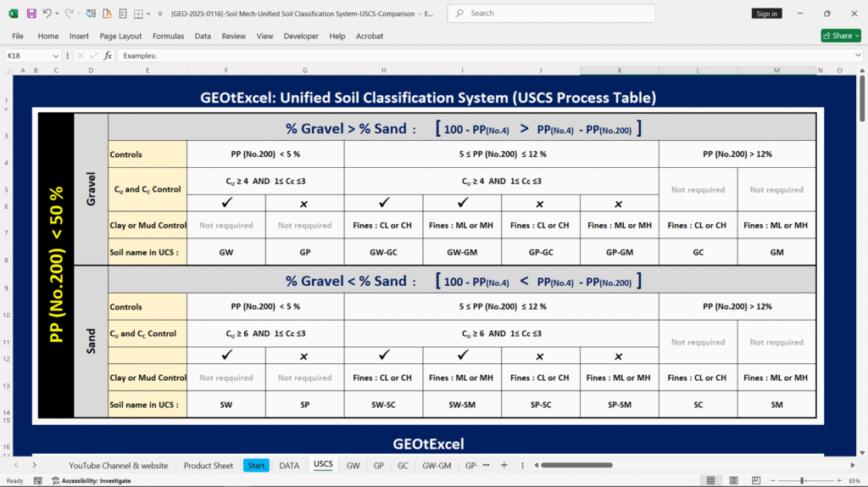The width and height of the screenshot is (868, 487).
Task: Switch to the GW sheet tab
Action: tap(353, 466)
